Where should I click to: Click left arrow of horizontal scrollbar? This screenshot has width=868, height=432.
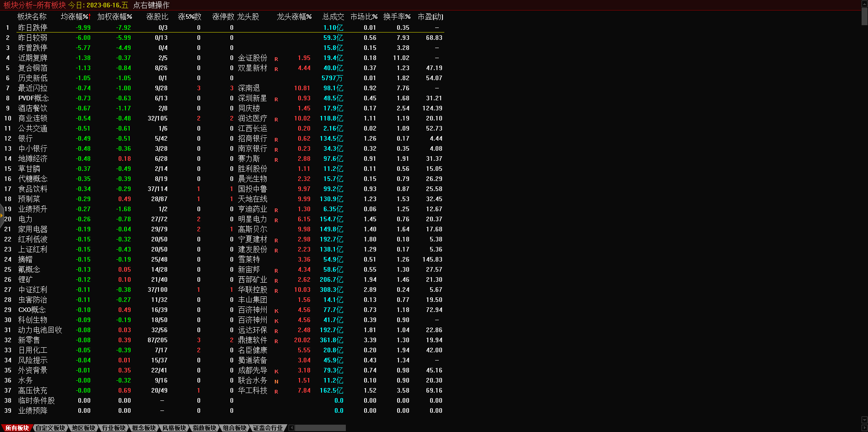292,428
